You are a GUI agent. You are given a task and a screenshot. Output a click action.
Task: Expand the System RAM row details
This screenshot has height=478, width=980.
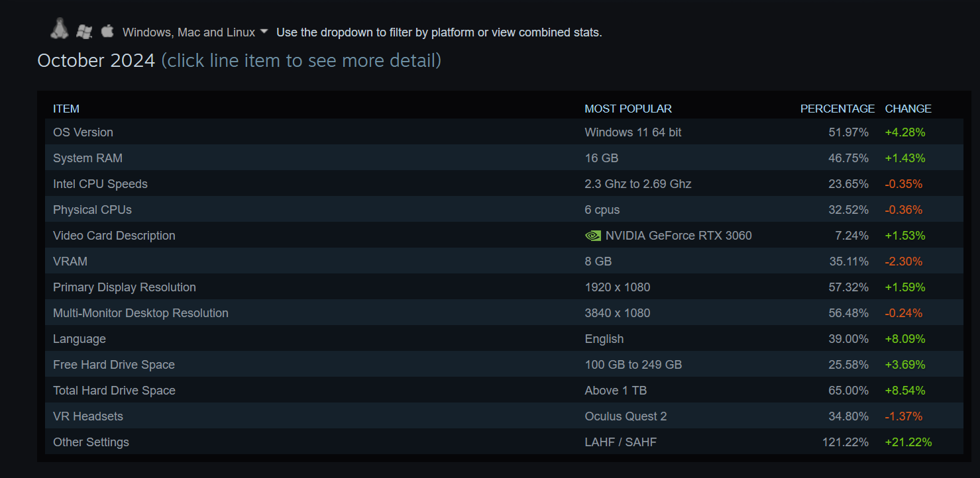(504, 158)
